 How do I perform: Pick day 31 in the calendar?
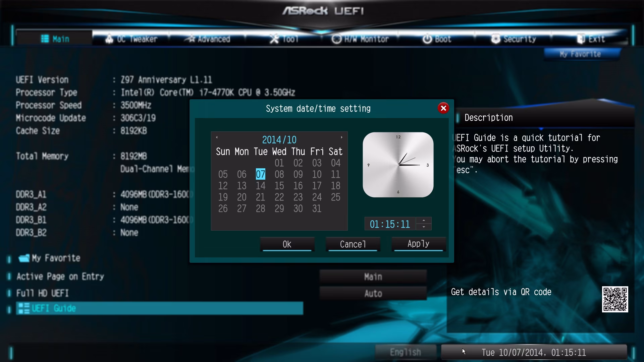point(317,208)
